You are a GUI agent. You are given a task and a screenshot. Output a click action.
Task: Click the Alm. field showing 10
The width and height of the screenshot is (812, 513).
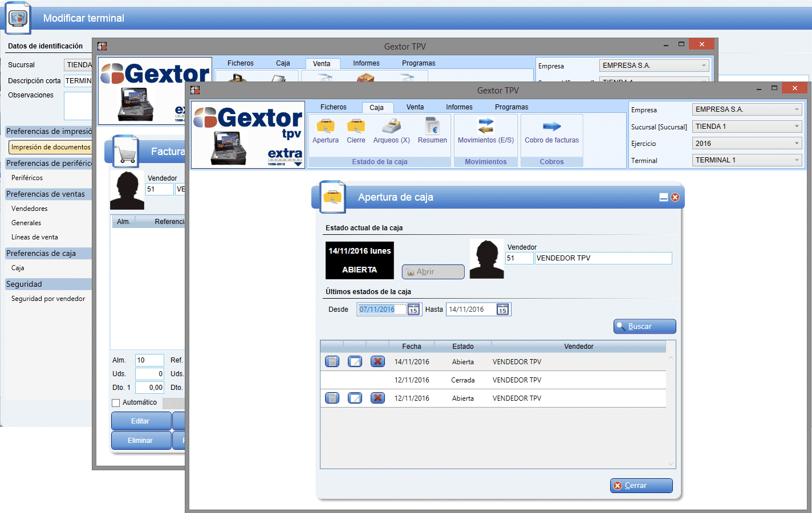[x=149, y=360]
